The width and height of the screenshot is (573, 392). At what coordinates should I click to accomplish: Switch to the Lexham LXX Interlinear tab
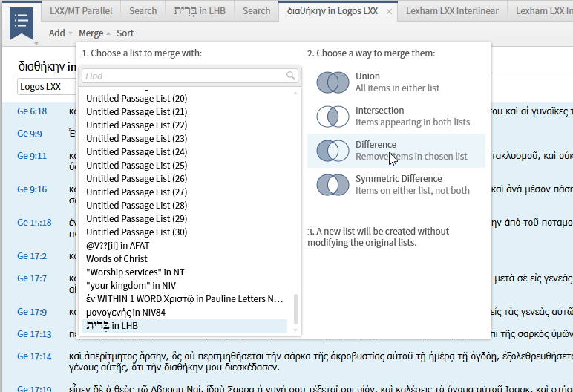coord(452,11)
